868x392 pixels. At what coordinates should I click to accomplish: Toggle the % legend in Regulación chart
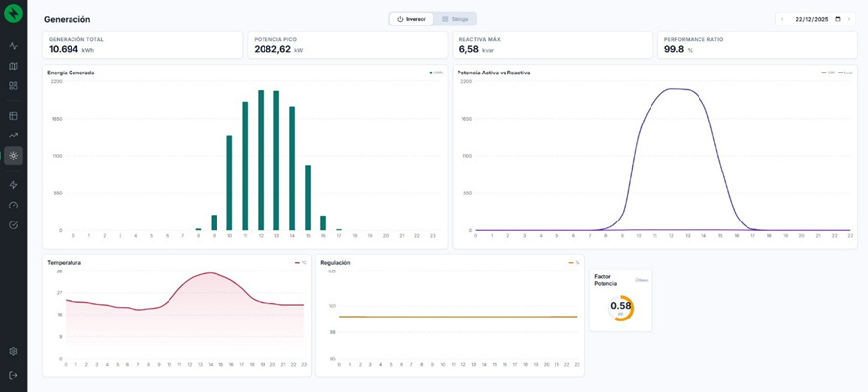click(x=574, y=263)
